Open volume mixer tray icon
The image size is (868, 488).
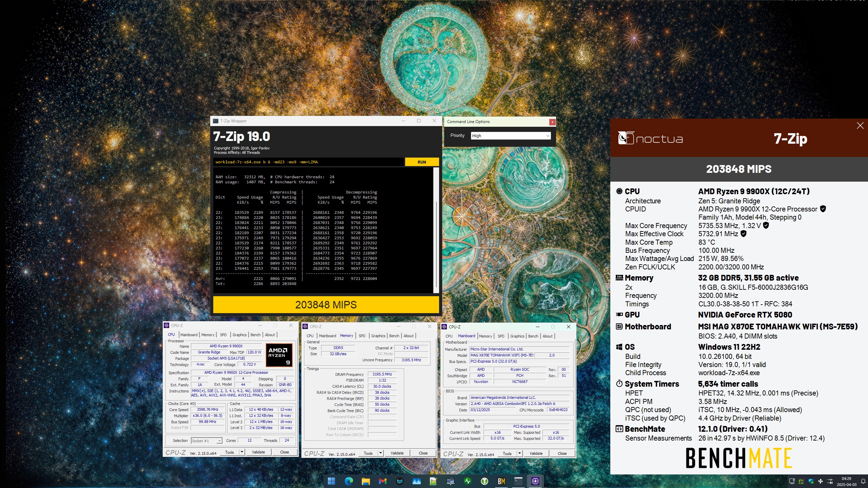coord(830,481)
